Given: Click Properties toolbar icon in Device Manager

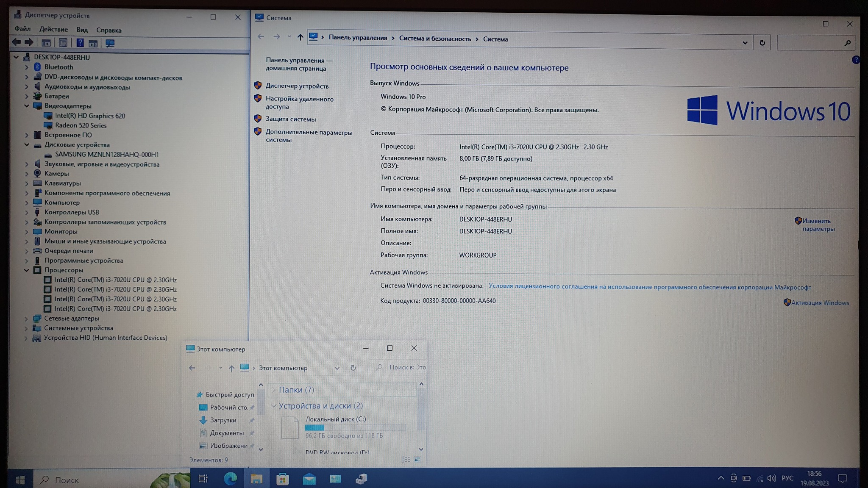Looking at the screenshot, I should coord(63,43).
